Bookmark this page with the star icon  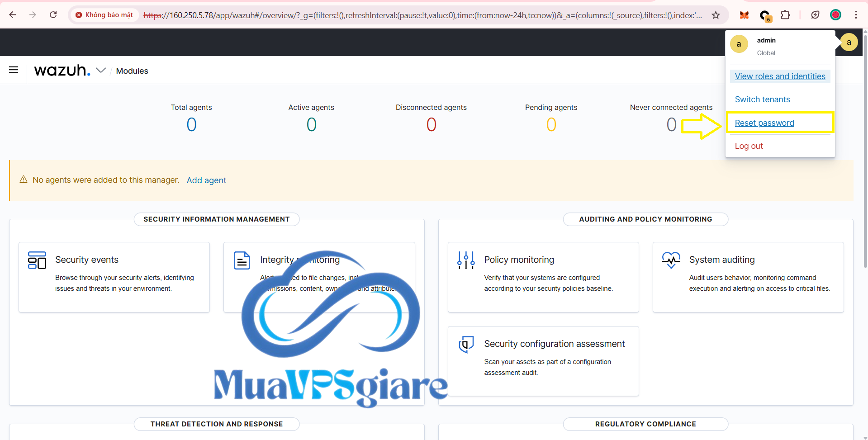(716, 15)
